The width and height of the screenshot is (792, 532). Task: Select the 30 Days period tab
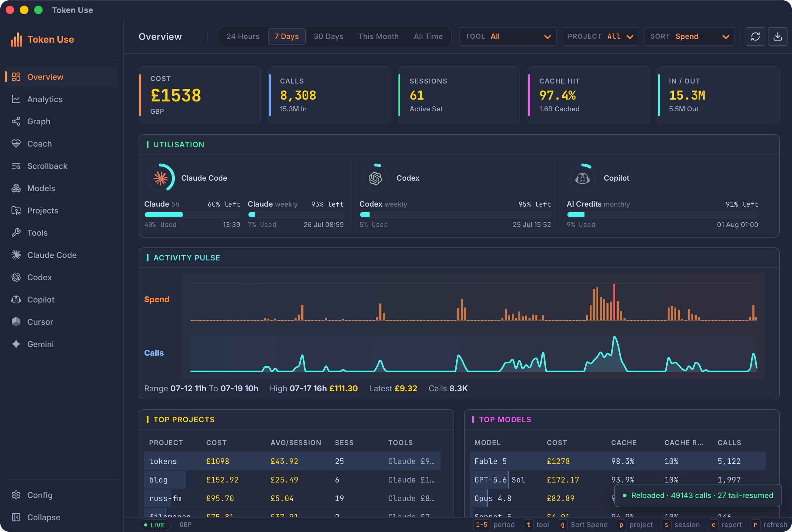tap(329, 36)
